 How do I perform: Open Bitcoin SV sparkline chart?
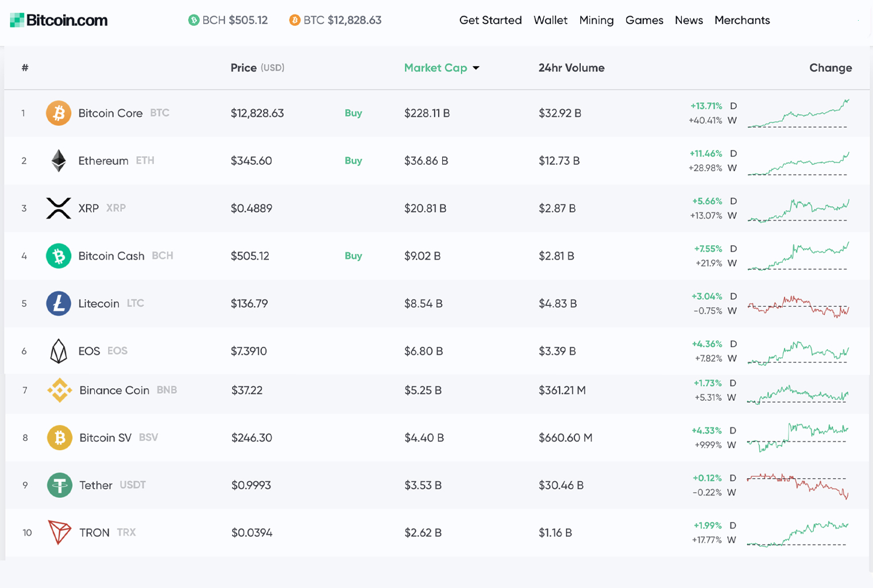(798, 438)
